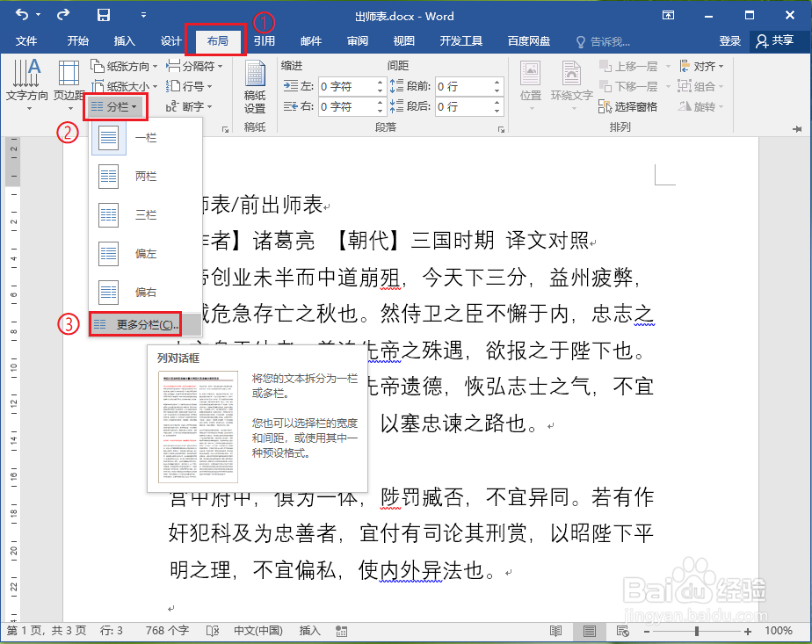The width and height of the screenshot is (812, 644).
Task: Click 更多分栏 to open columns dialog
Action: point(136,324)
